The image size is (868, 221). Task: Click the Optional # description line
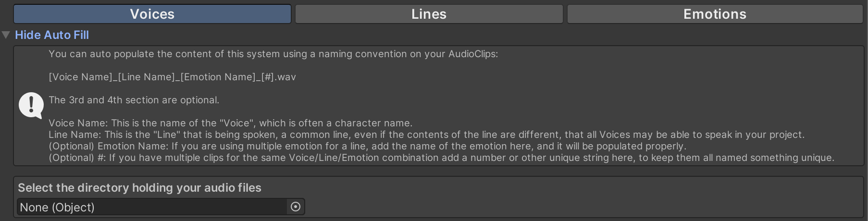pyautogui.click(x=441, y=158)
